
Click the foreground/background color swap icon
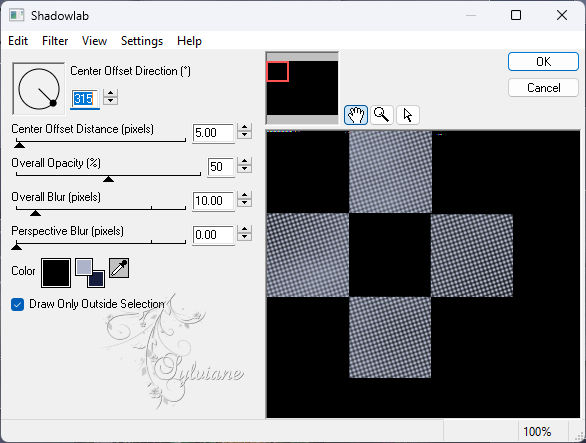point(90,273)
